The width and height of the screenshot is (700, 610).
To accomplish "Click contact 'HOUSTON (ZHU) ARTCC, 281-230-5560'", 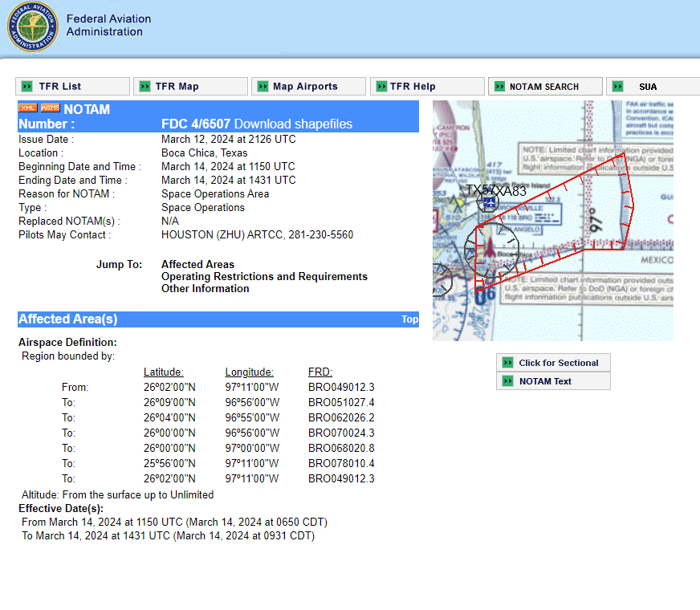I will 257,234.
